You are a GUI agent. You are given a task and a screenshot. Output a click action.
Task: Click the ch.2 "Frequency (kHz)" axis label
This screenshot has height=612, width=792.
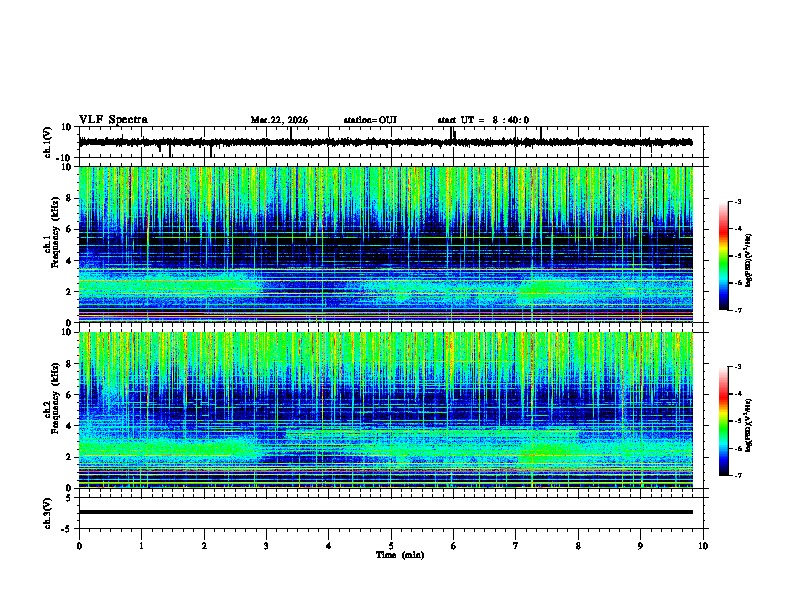pos(55,398)
